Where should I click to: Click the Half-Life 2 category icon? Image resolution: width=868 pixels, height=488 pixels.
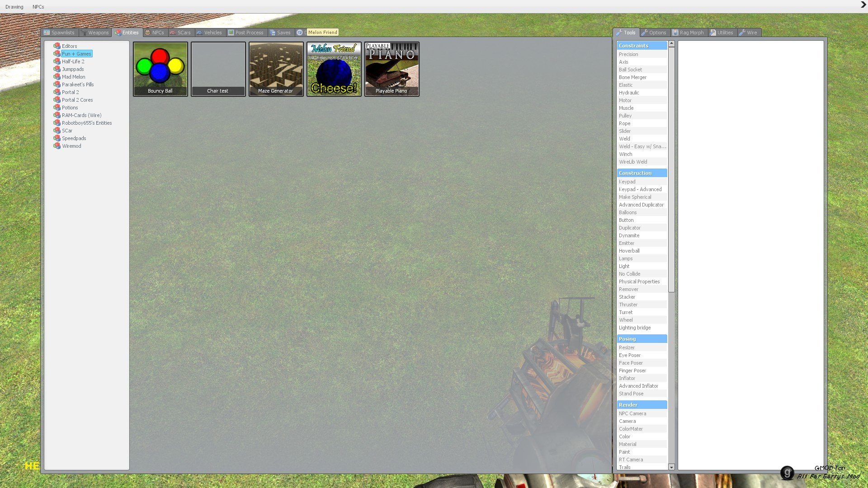click(x=57, y=61)
